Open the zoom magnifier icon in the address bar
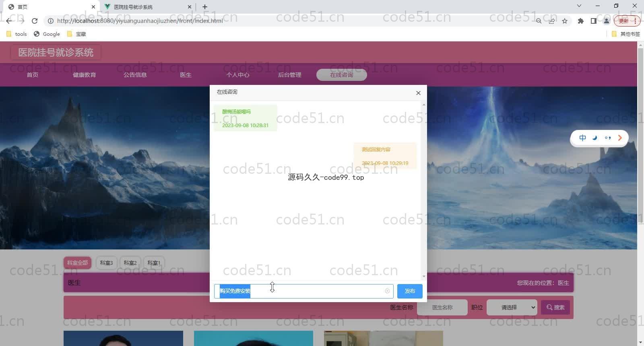 coord(539,21)
